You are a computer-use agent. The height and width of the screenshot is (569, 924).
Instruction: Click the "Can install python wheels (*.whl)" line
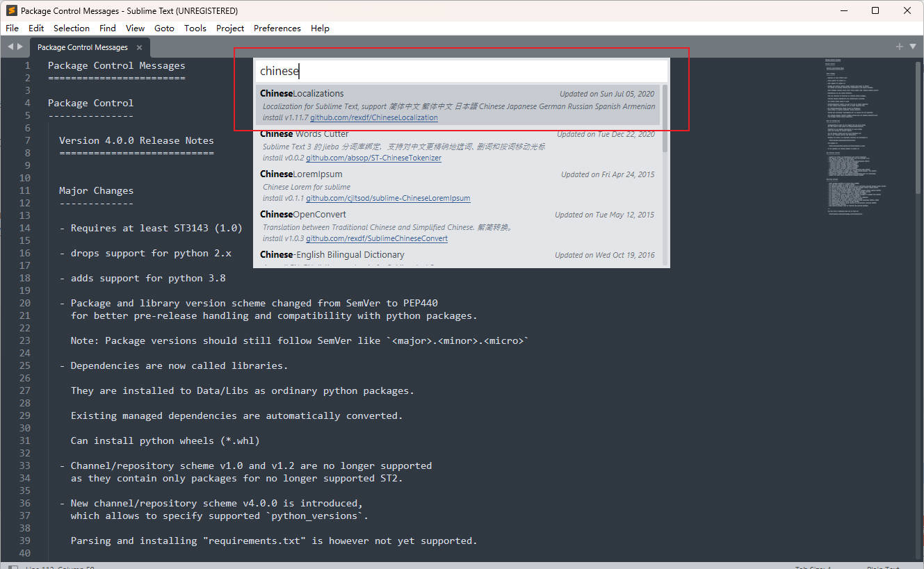click(x=165, y=440)
